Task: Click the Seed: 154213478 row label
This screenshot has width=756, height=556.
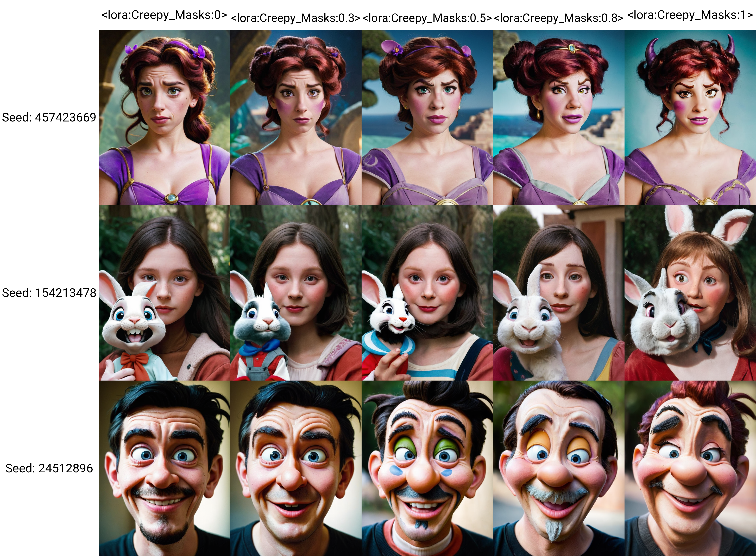Action: coord(49,293)
